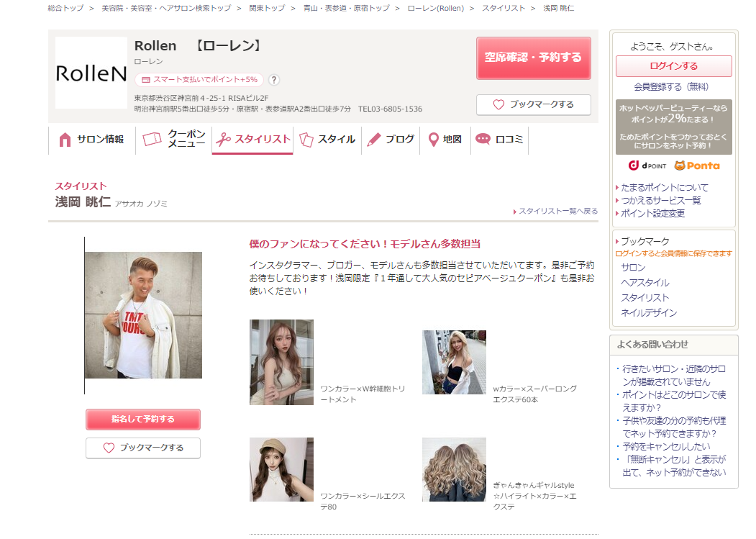Click the ブックマーク sidebar heading link
The image size is (756, 539).
click(645, 241)
